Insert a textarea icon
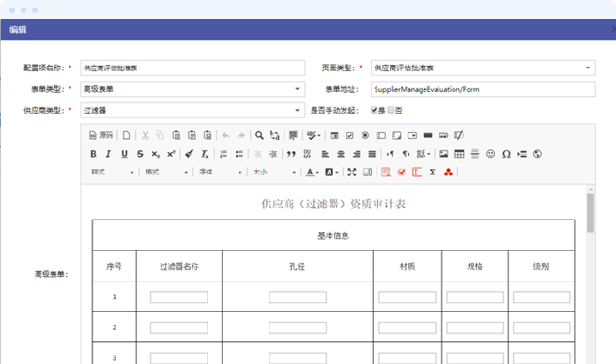This screenshot has height=364, width=616. click(x=396, y=135)
